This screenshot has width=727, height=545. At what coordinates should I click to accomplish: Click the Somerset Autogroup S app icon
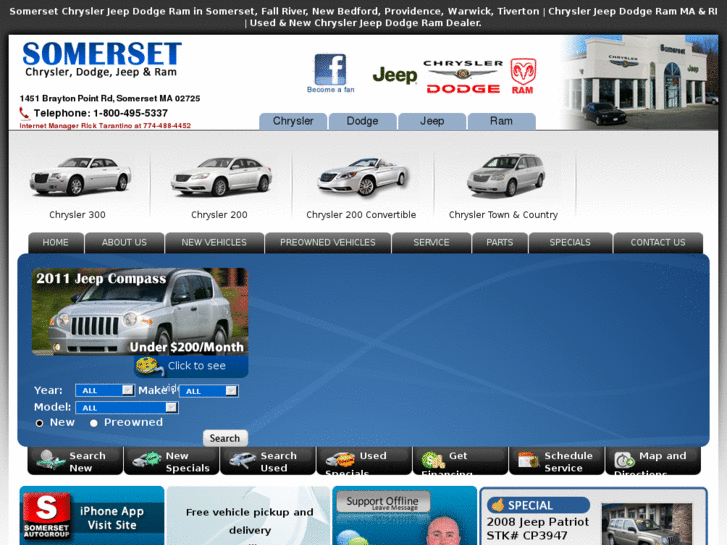pos(46,515)
